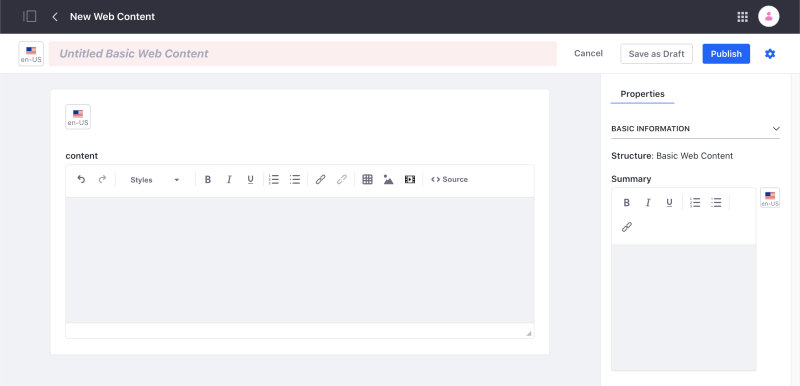800x386 pixels.
Task: Open the Styles dropdown
Action: point(155,180)
